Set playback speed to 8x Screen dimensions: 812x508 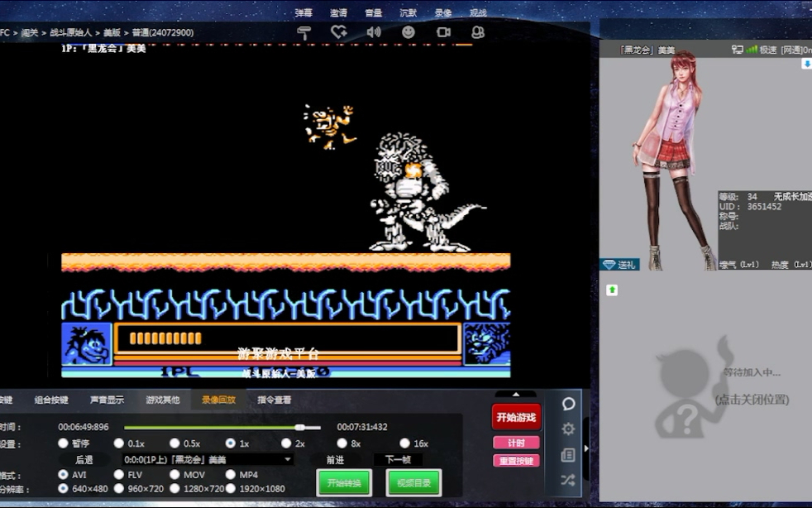coord(342,443)
